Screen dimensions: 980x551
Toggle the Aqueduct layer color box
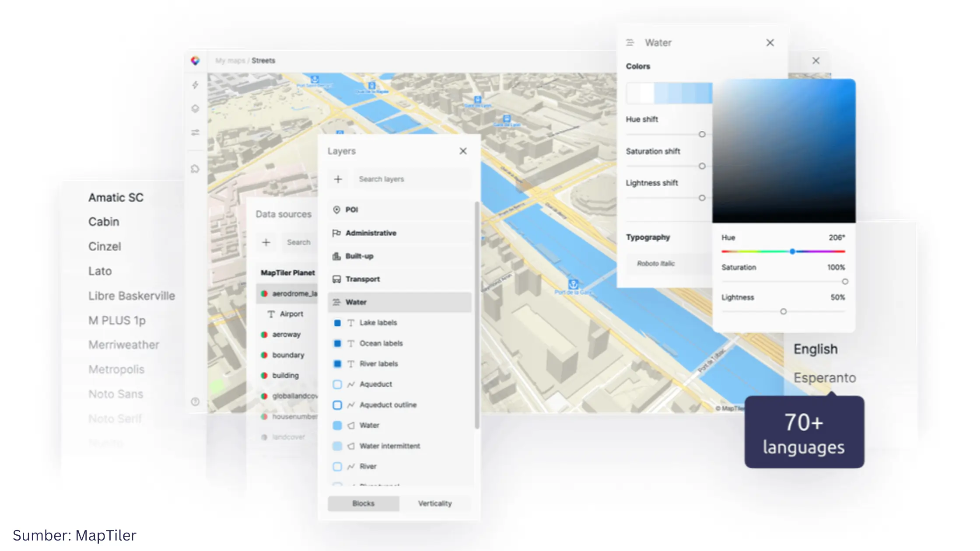[x=337, y=384]
